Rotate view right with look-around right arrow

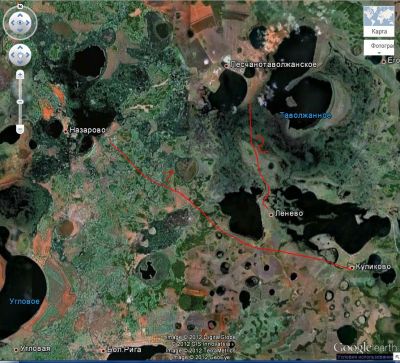tap(28, 23)
